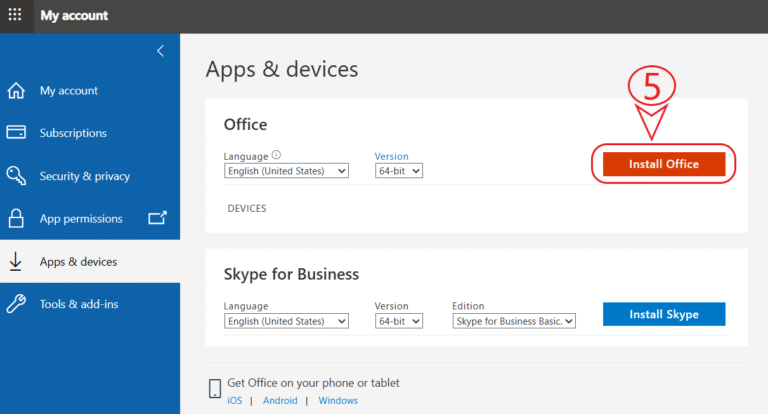Click the key icon beside Security & privacy
Viewport: 768px width, 414px height.
click(16, 175)
